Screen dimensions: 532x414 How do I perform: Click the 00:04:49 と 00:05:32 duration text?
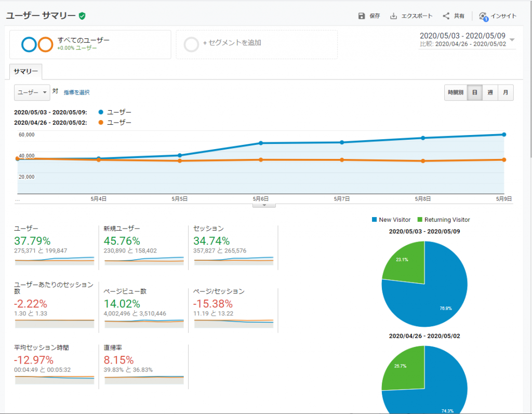(43, 370)
